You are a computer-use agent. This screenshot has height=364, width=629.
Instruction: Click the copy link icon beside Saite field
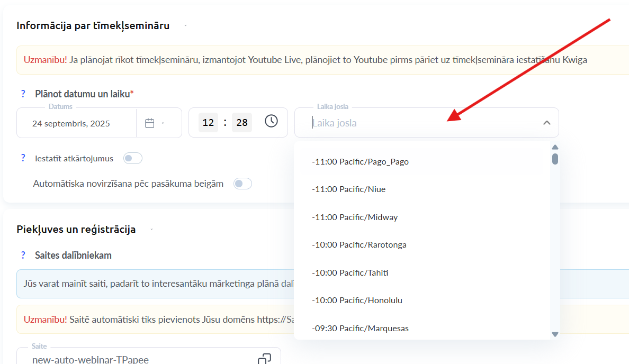click(x=264, y=359)
